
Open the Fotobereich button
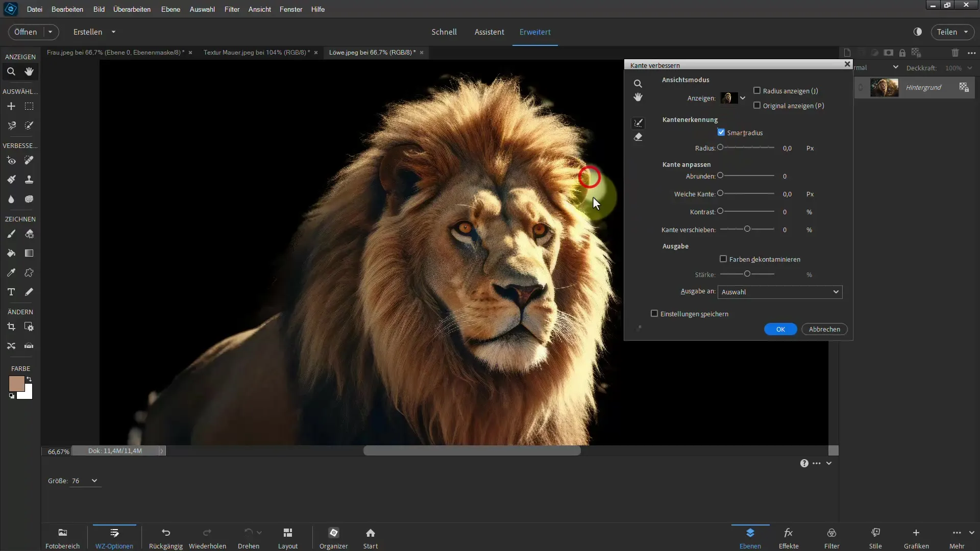pyautogui.click(x=63, y=538)
